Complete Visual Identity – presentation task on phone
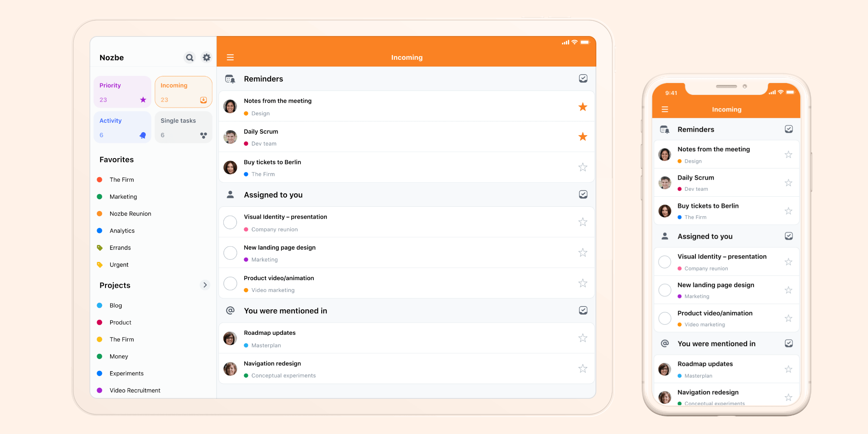This screenshot has width=868, height=434. pos(665,262)
